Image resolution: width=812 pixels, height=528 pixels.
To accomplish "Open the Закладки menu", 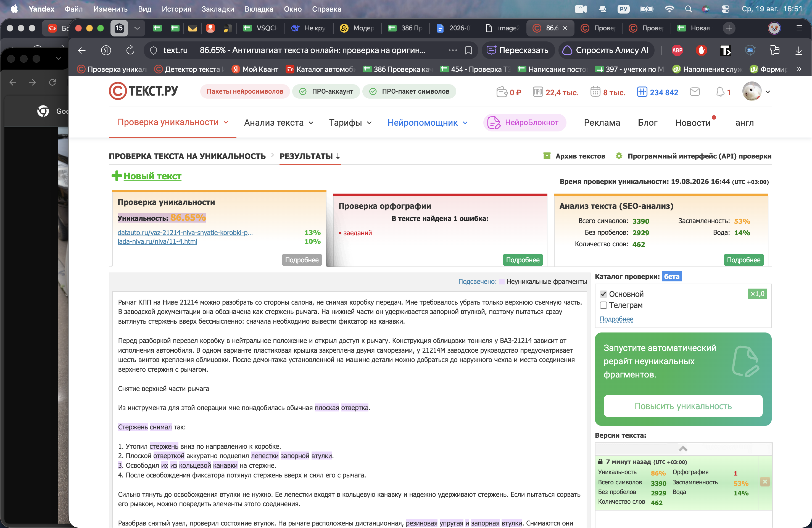I will [x=218, y=9].
